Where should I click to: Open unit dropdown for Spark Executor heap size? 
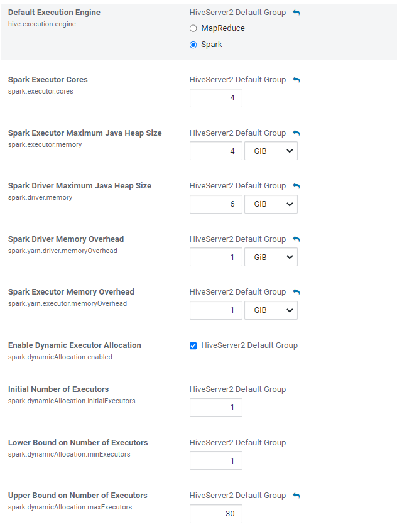pyautogui.click(x=271, y=151)
